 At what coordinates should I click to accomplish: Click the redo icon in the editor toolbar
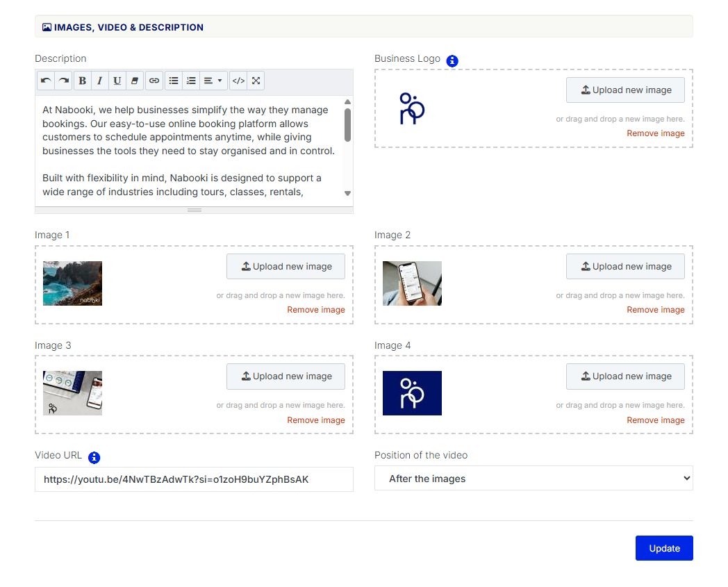click(63, 81)
